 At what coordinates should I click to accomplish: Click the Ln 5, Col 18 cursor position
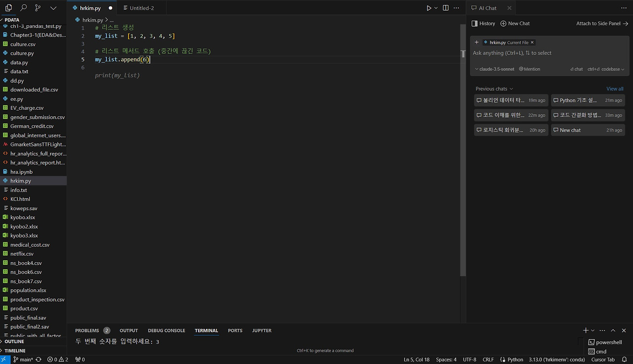click(416, 360)
